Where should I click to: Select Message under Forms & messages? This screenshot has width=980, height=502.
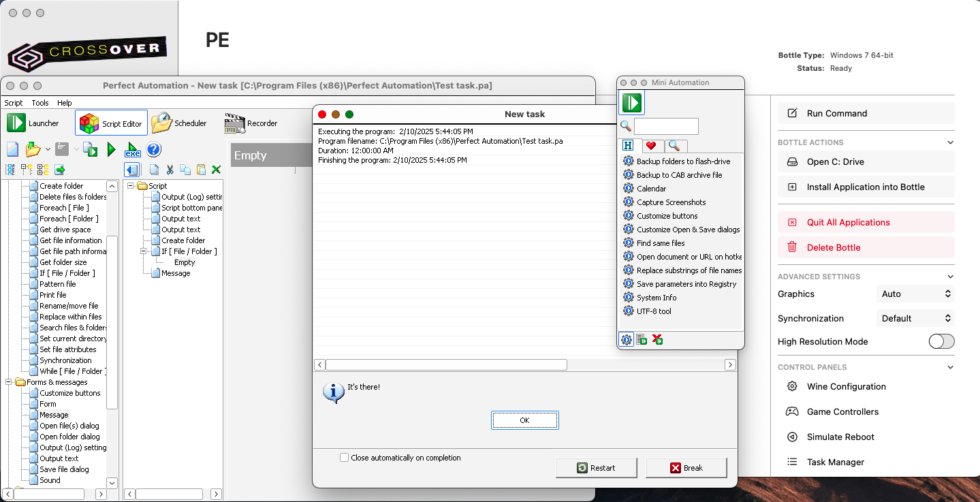54,415
